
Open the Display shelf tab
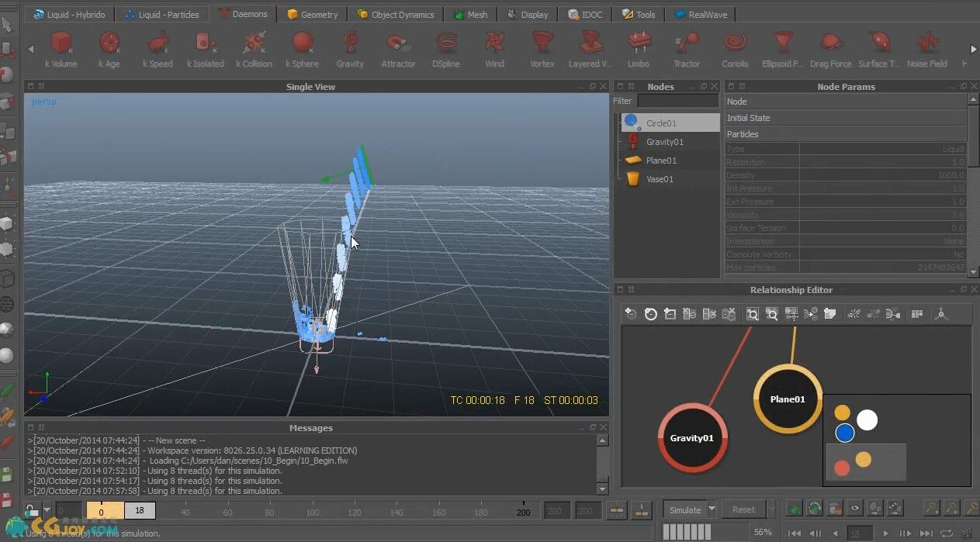tap(528, 14)
